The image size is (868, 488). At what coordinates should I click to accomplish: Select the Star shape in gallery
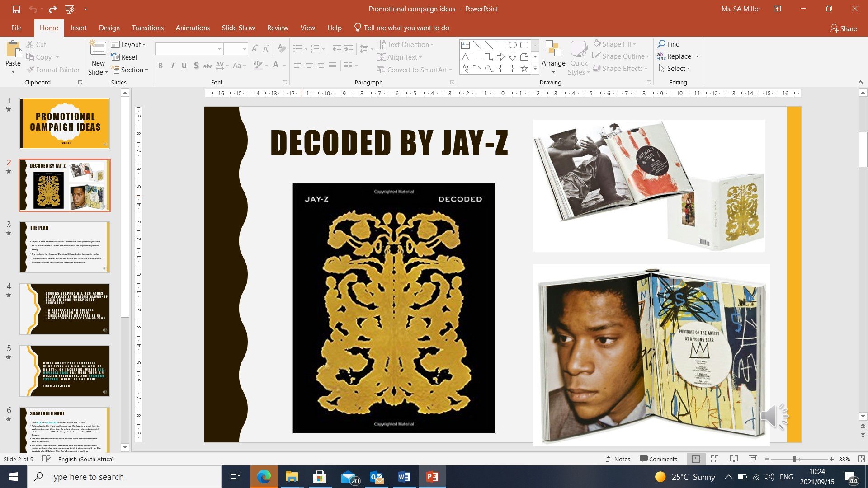pyautogui.click(x=524, y=69)
